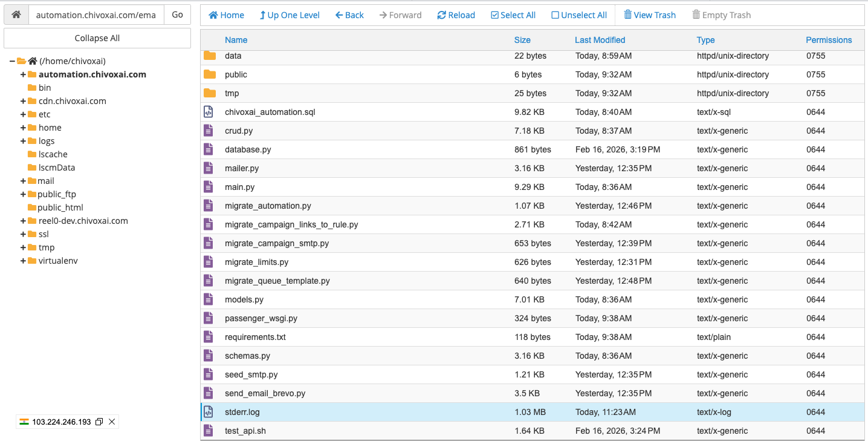Click the home icon beside the path field
Viewport: 868px width, 441px height.
pos(16,15)
